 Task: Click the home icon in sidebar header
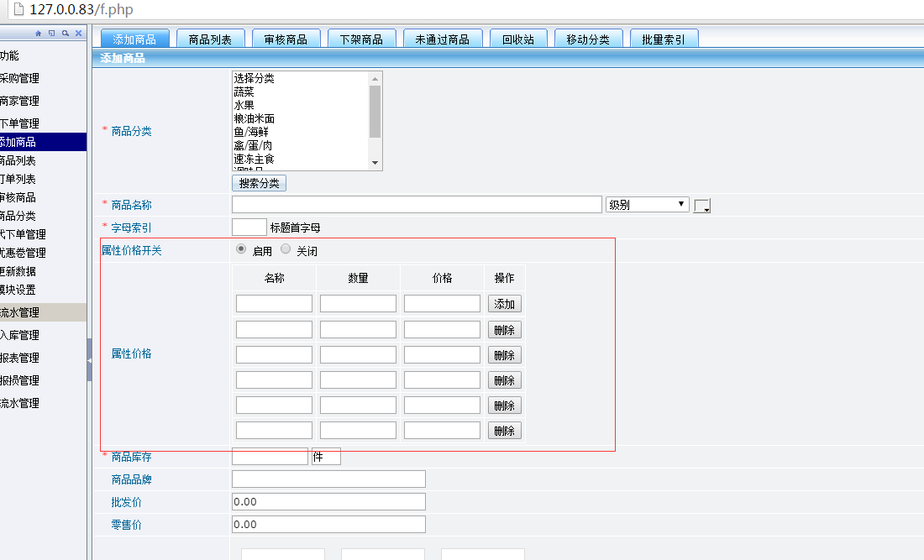(x=39, y=34)
